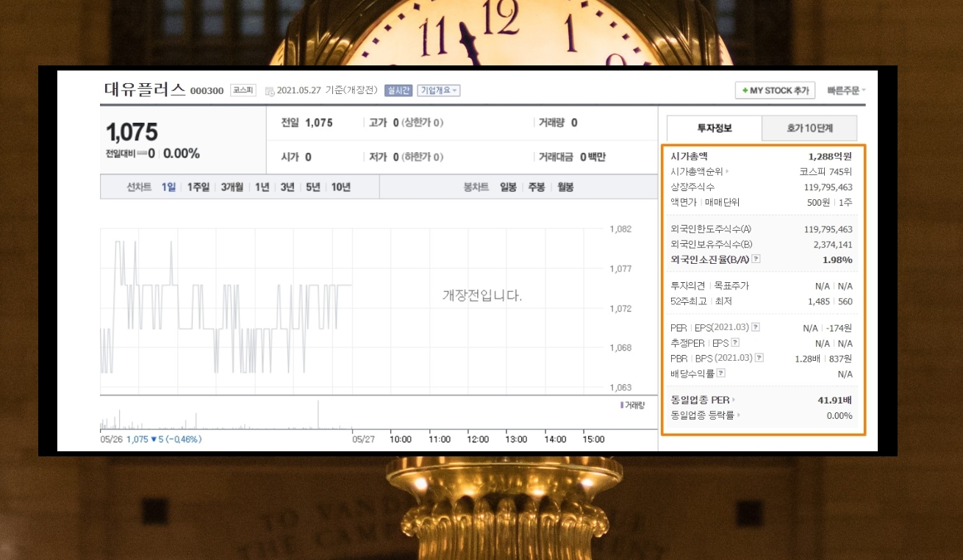Click the 시가총액 1,288억원 value
The width and height of the screenshot is (963, 560).
(830, 157)
